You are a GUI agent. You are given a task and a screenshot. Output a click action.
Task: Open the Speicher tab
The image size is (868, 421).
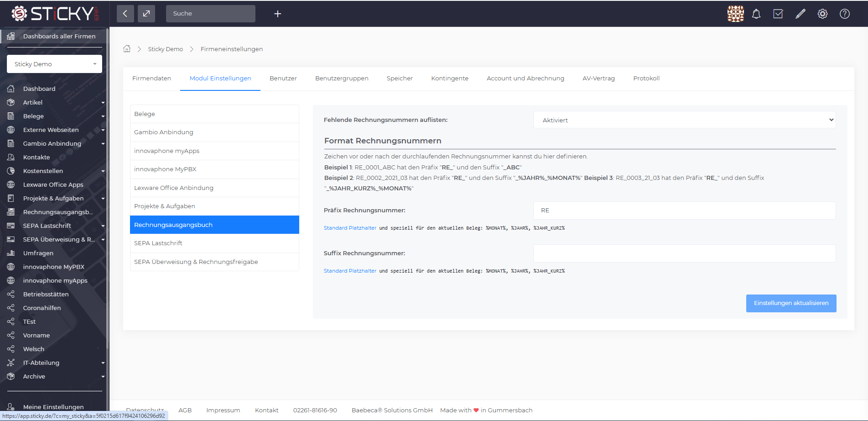[x=400, y=78]
